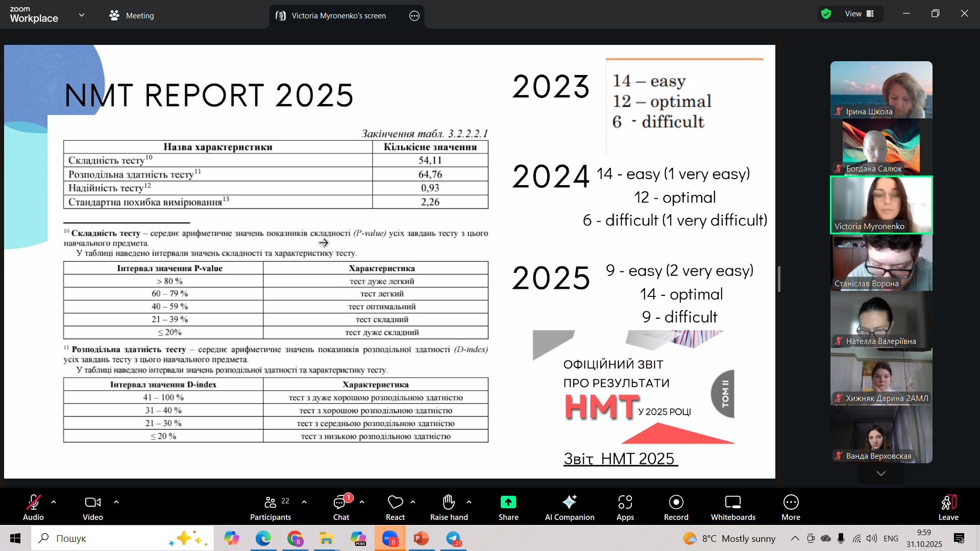
Task: Open the Apps panel
Action: (625, 503)
